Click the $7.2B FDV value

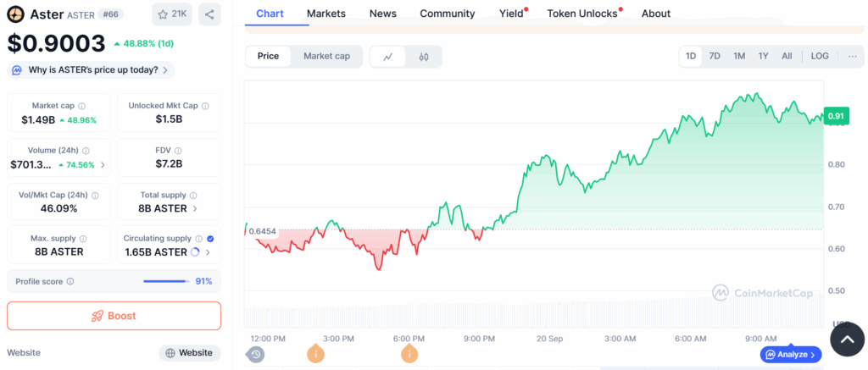pyautogui.click(x=169, y=163)
